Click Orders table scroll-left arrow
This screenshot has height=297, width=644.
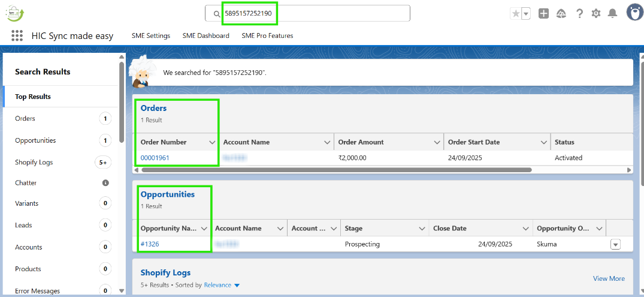pos(137,169)
